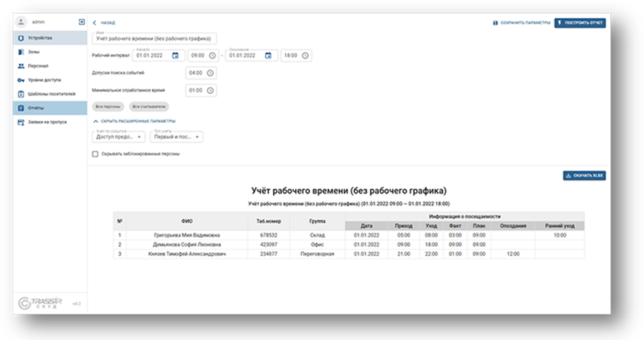Click Скачать XLSX download button
644x340 pixels.
[585, 176]
